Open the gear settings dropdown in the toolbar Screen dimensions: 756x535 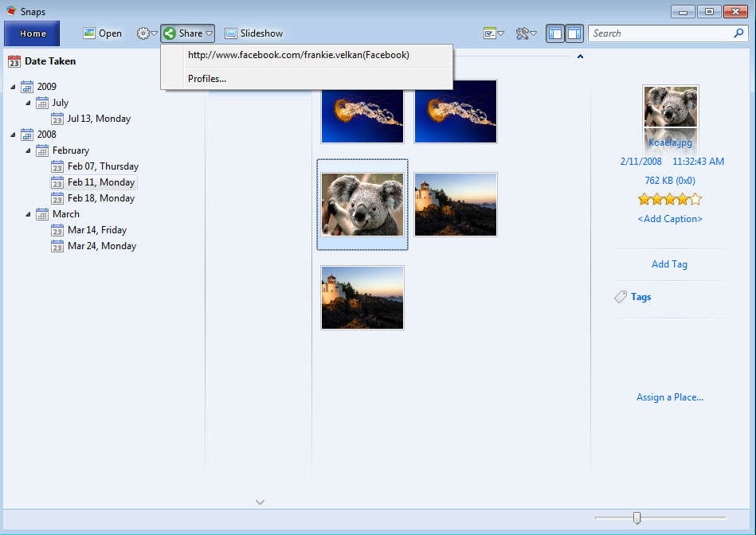[x=146, y=33]
